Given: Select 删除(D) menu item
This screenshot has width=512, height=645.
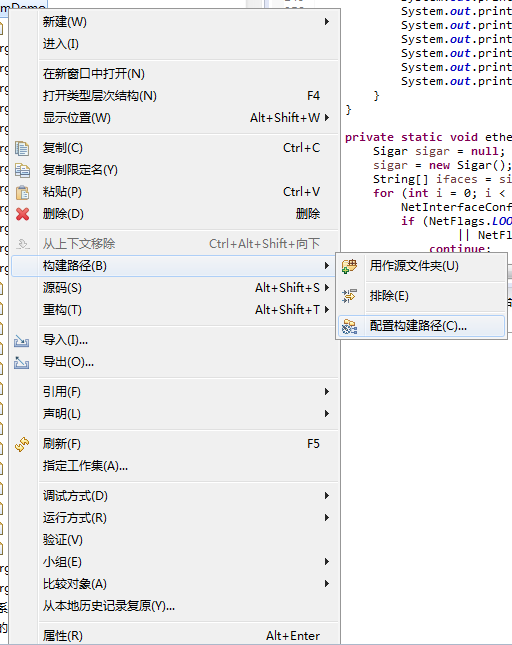Looking at the screenshot, I should coord(176,213).
